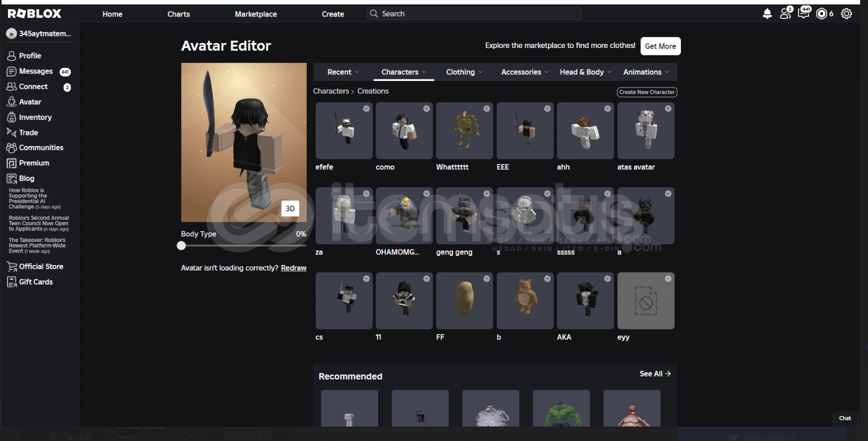Expand the Clothing dropdown
This screenshot has width=868, height=441.
(464, 72)
